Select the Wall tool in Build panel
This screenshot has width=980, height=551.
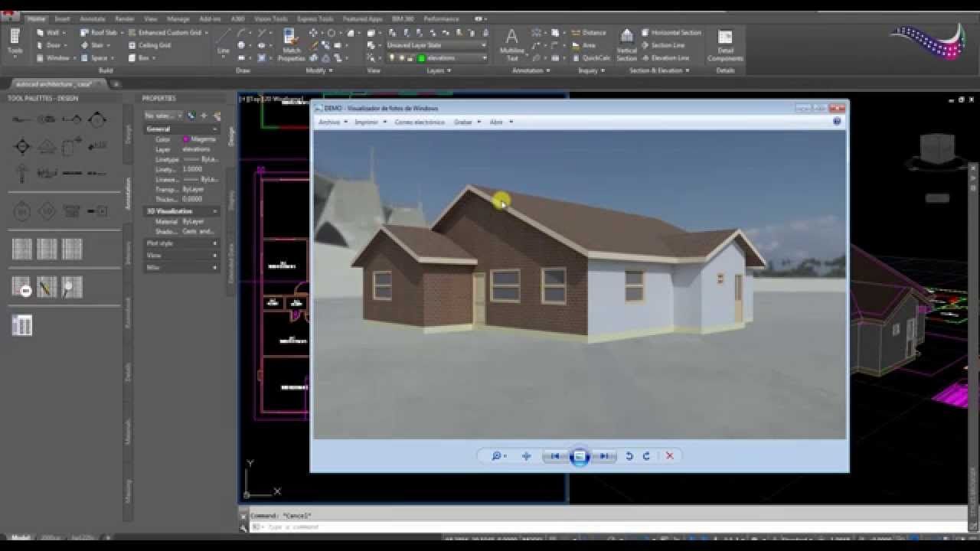coord(51,33)
